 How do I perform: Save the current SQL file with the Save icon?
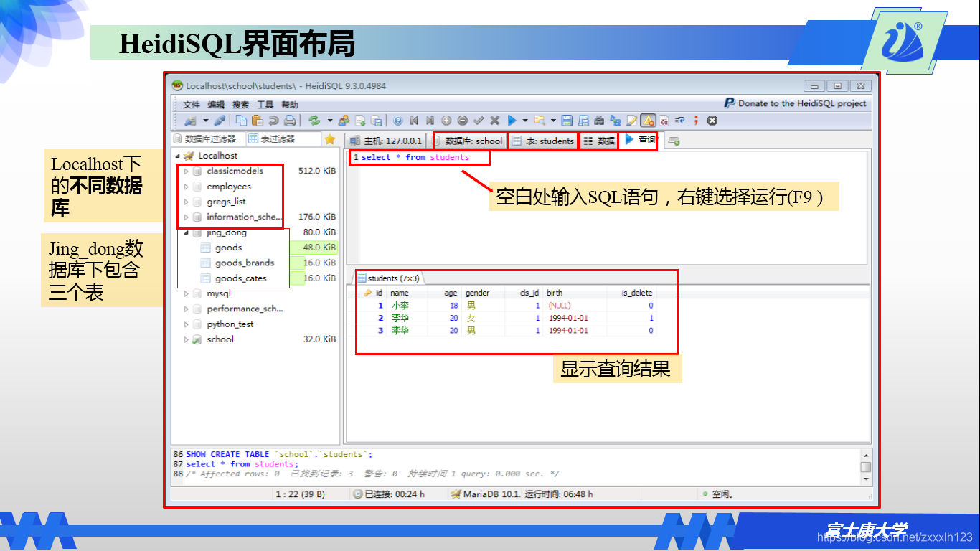tap(567, 122)
